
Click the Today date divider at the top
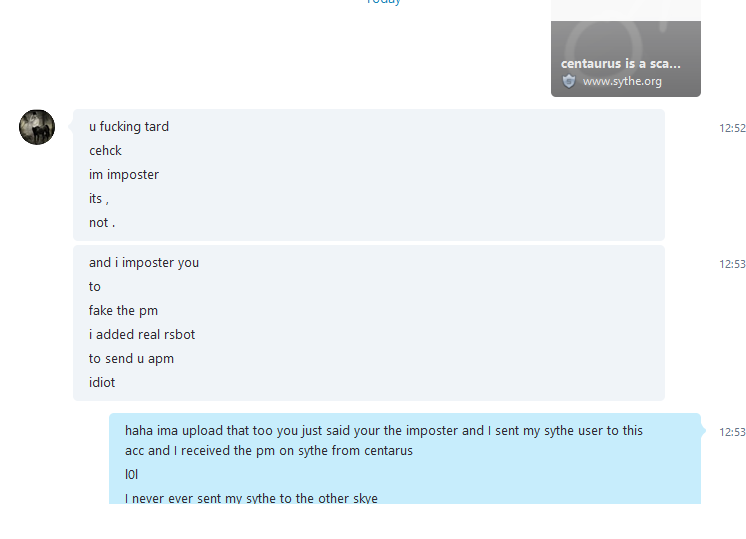(384, 2)
